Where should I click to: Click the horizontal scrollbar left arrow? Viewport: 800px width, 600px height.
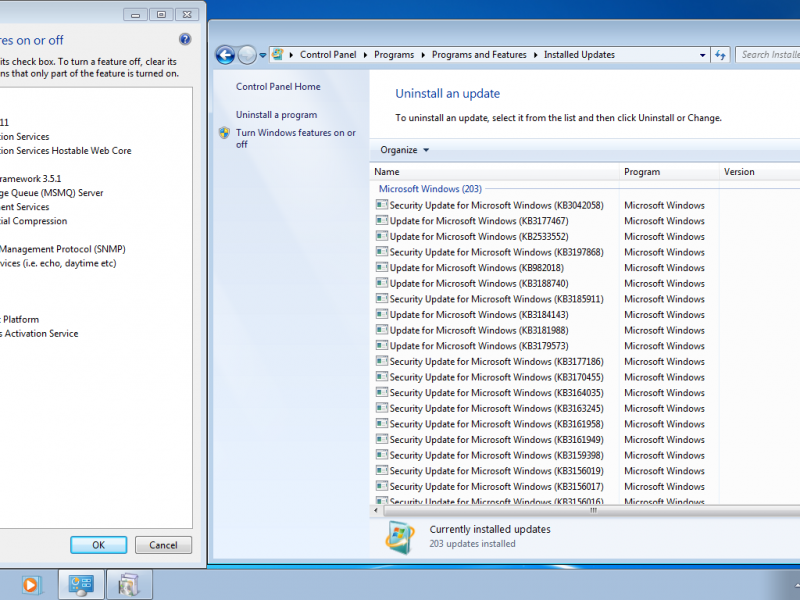376,510
